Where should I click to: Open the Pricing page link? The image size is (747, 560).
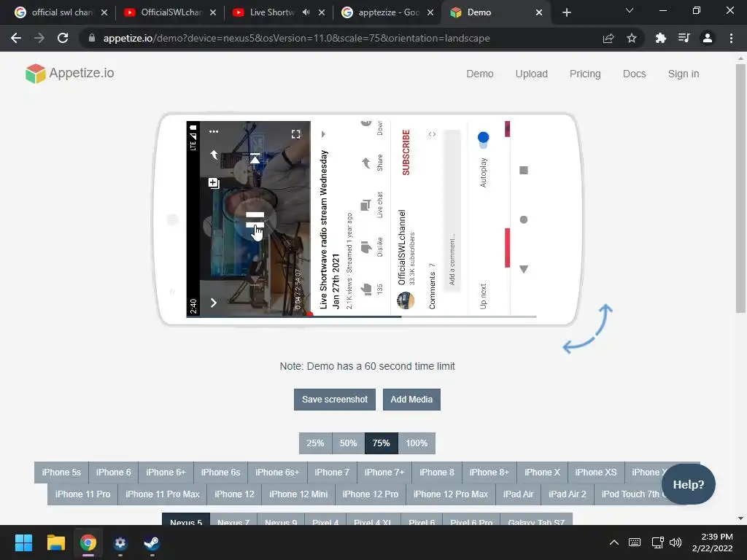pyautogui.click(x=585, y=74)
